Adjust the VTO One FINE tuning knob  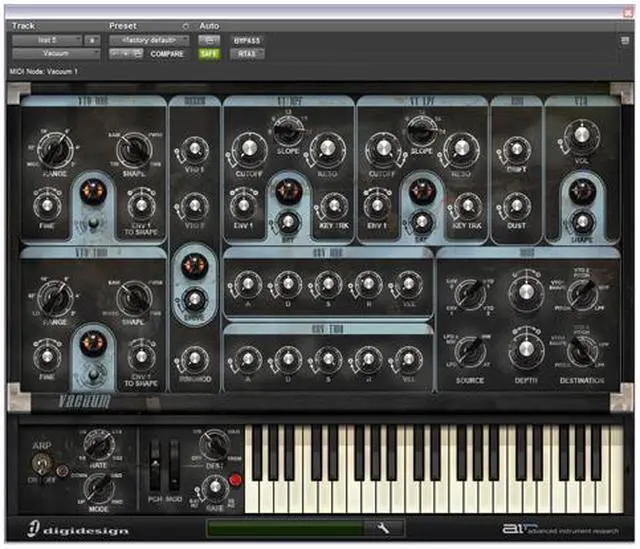point(47,205)
